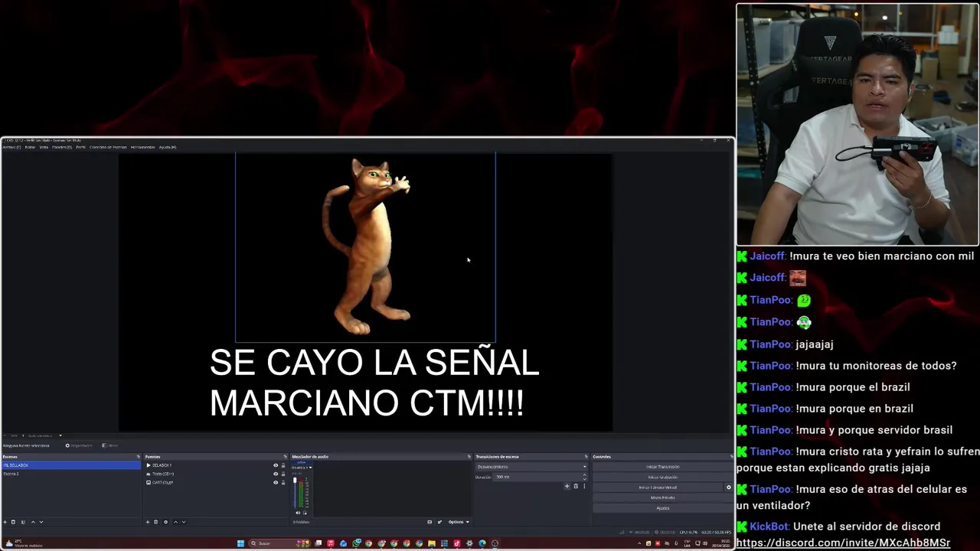Screen dimensions: 980x551
Task: Move scene down arrow in Escenas panel
Action: (41, 522)
